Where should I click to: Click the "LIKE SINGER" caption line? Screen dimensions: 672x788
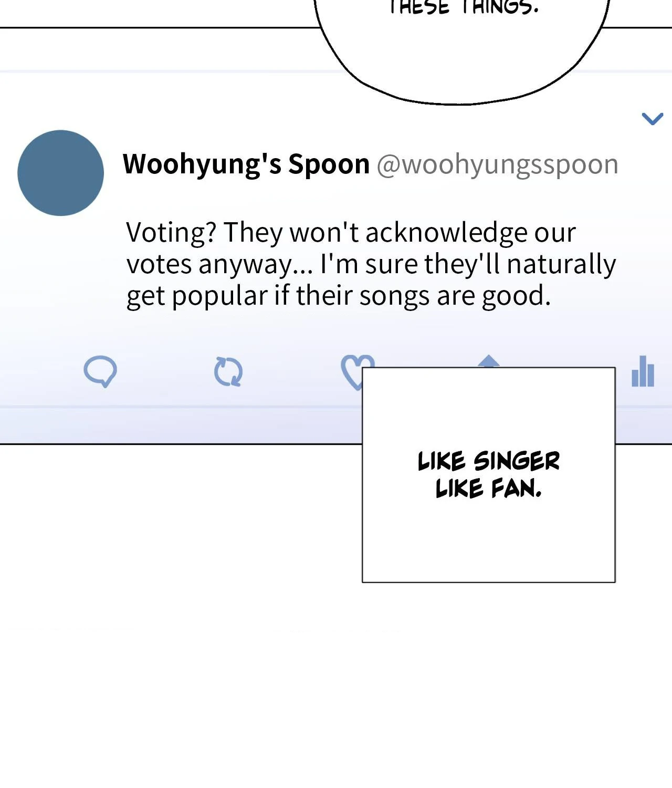(x=489, y=461)
